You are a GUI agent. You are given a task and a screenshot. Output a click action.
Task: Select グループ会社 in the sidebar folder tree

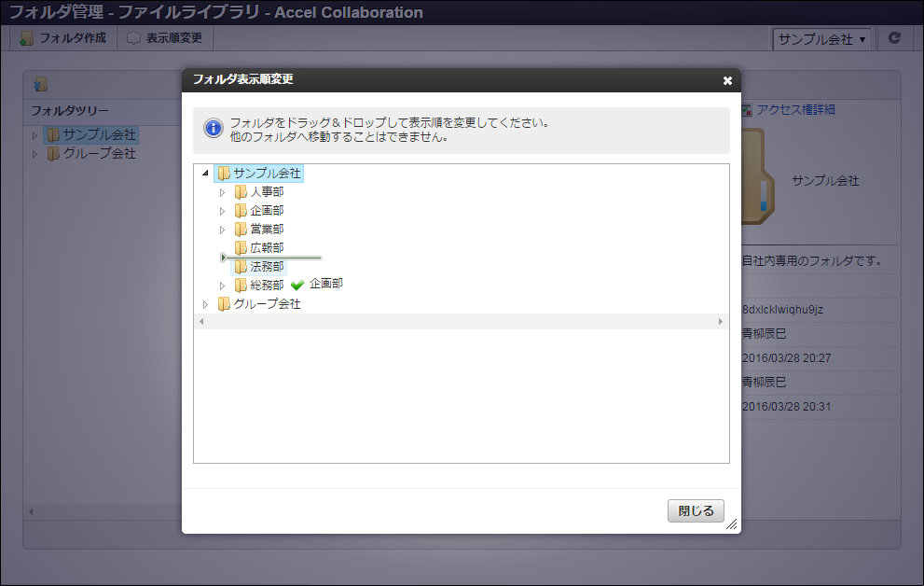pyautogui.click(x=99, y=154)
